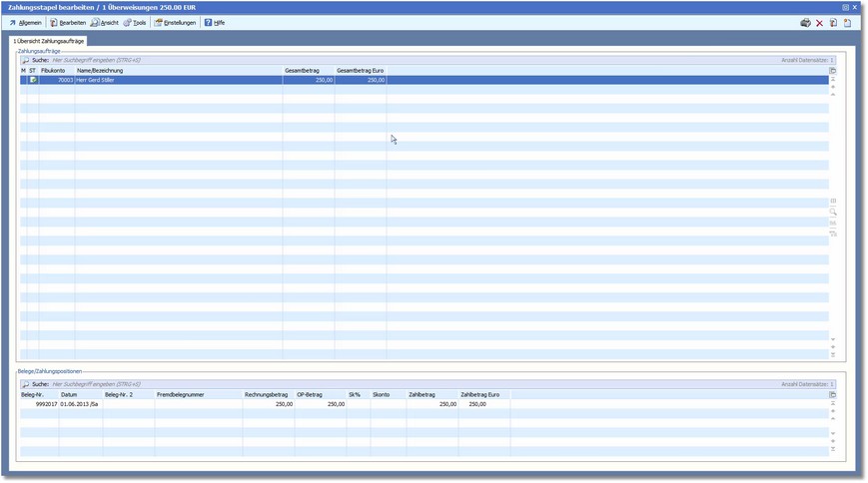
Task: Expand the Tools menu
Action: tap(135, 22)
